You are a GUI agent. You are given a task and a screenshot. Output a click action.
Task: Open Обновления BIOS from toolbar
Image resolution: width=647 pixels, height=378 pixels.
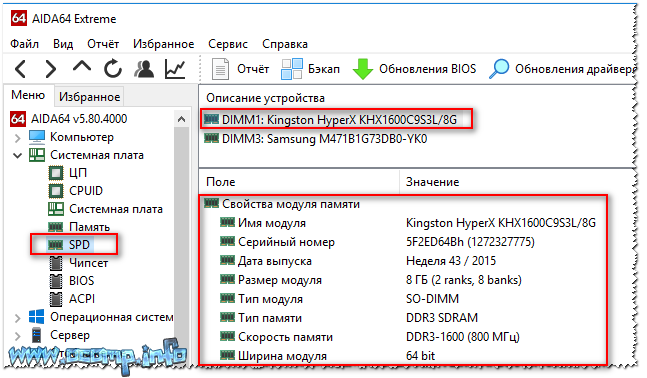tap(415, 69)
